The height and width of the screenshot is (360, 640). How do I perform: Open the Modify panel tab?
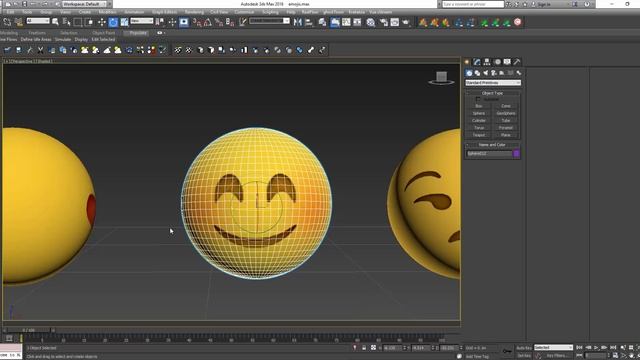(x=477, y=62)
